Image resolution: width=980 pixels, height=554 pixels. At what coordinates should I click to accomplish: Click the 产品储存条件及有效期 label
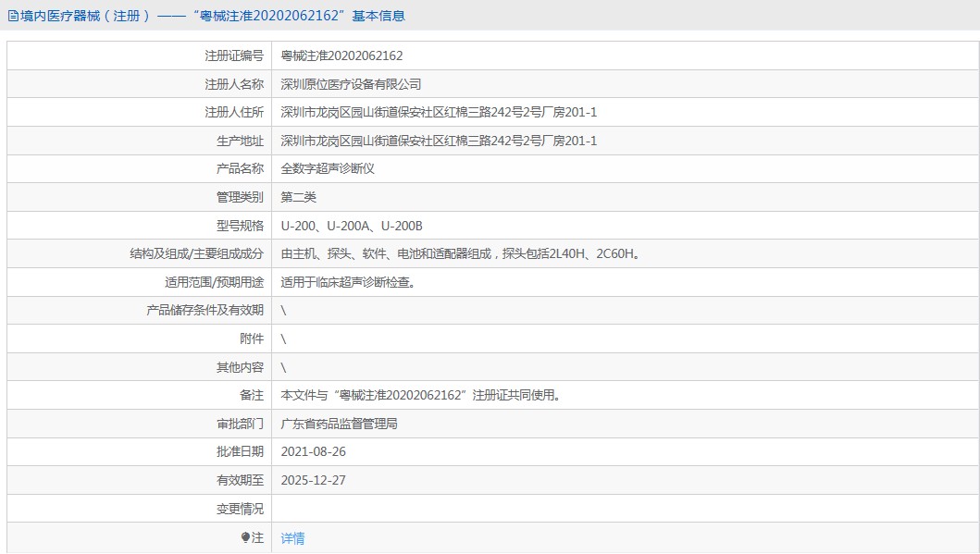coord(205,311)
